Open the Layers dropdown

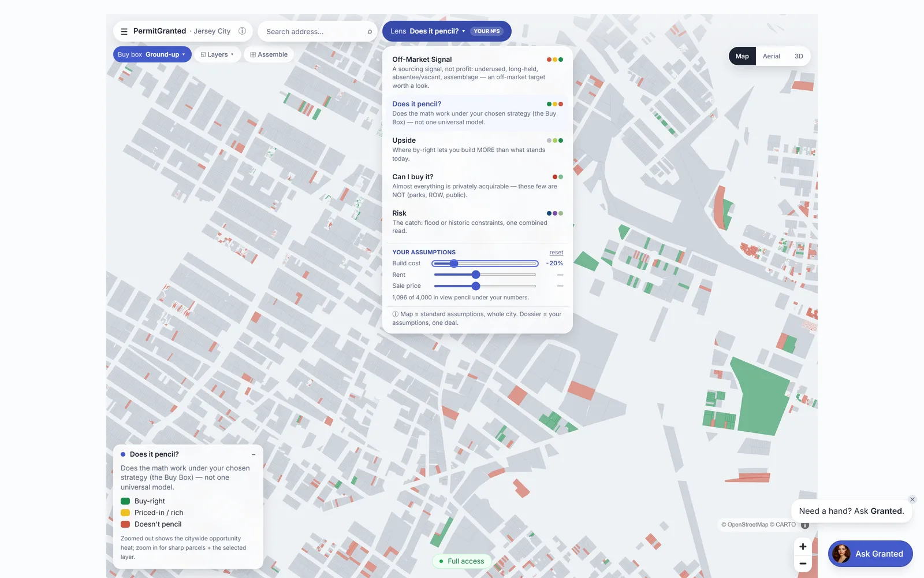pos(217,54)
